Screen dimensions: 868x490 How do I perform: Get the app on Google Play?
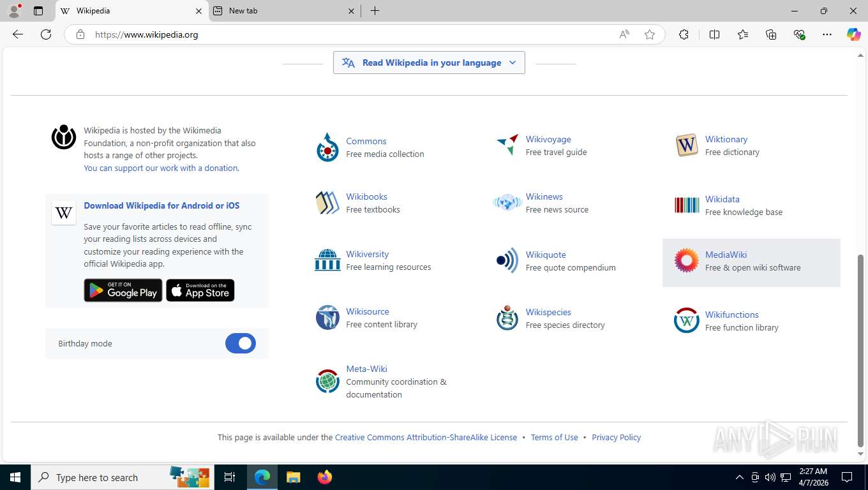tap(123, 290)
